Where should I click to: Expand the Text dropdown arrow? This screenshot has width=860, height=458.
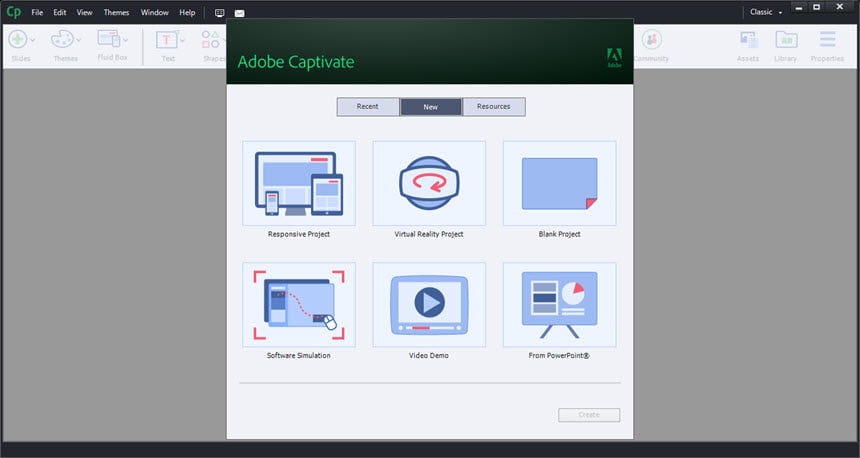[x=183, y=40]
